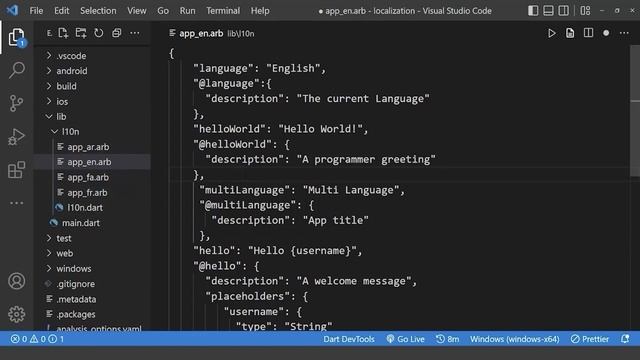
Task: Open Explorer views and more actions
Action: click(135, 33)
